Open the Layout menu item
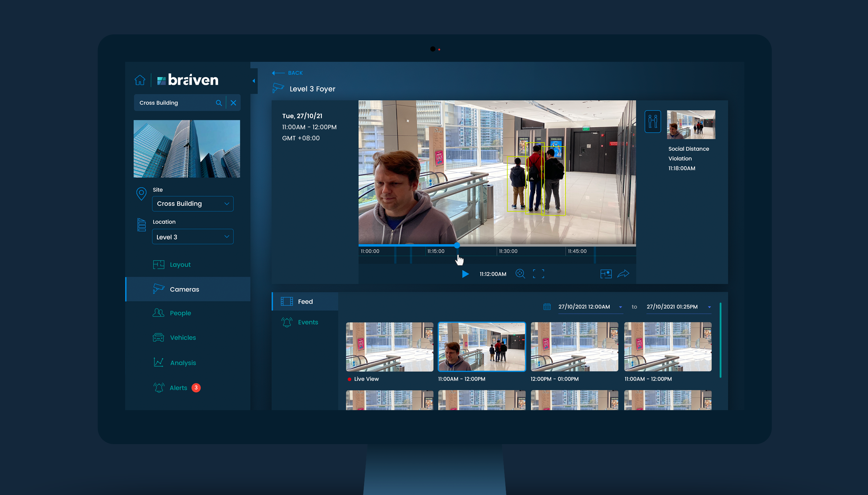The image size is (868, 495). coord(180,265)
